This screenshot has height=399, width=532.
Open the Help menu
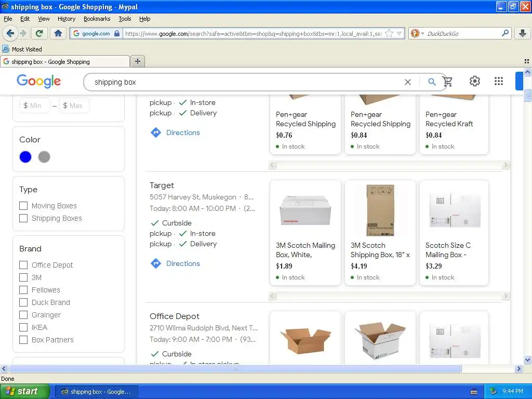click(x=144, y=19)
